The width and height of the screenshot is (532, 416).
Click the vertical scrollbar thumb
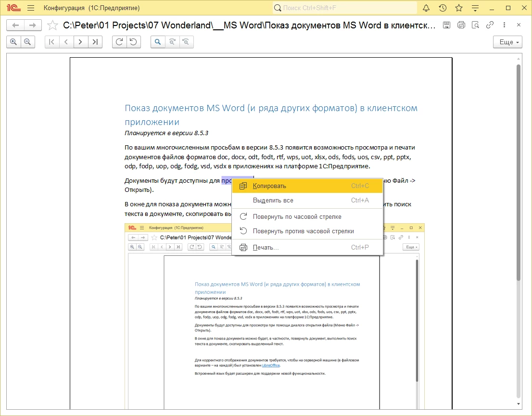[x=518, y=172]
